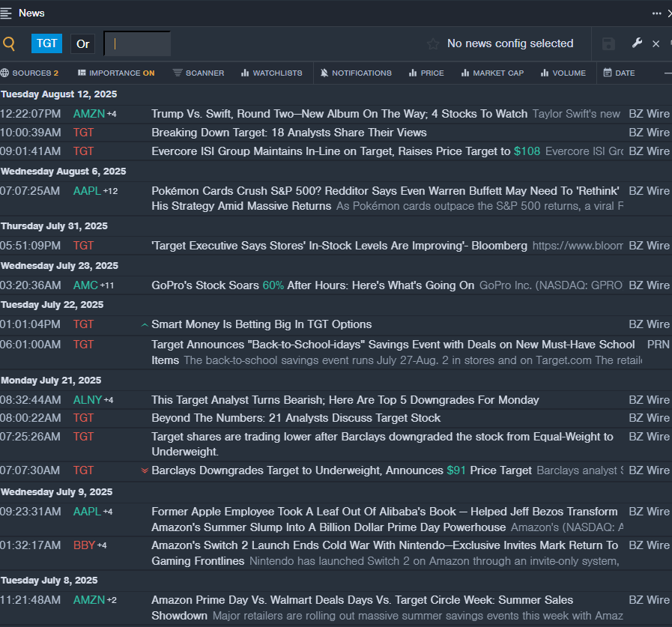Open the Price filter

coord(426,73)
